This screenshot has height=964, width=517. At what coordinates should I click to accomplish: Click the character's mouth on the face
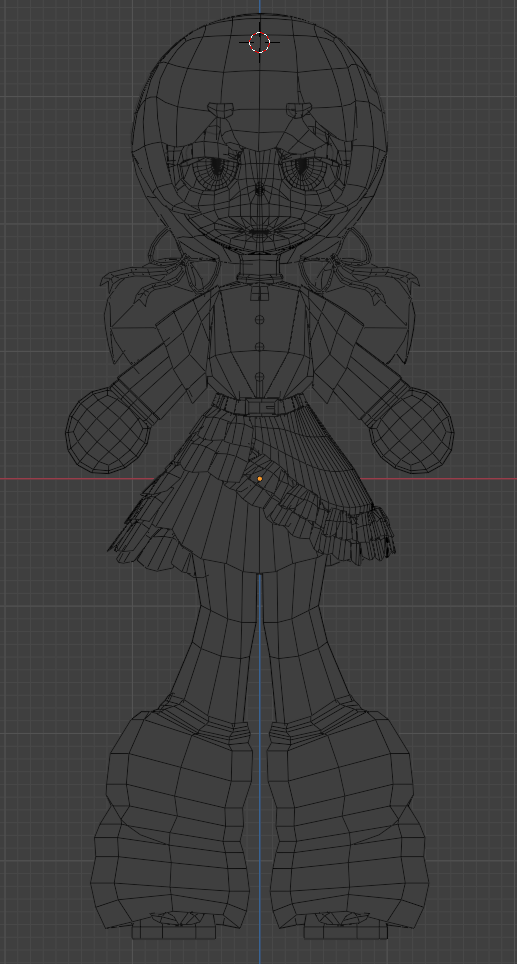point(260,232)
